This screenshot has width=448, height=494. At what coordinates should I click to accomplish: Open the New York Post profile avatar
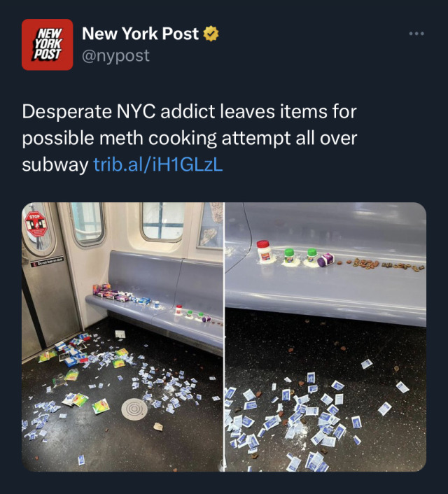[x=48, y=44]
